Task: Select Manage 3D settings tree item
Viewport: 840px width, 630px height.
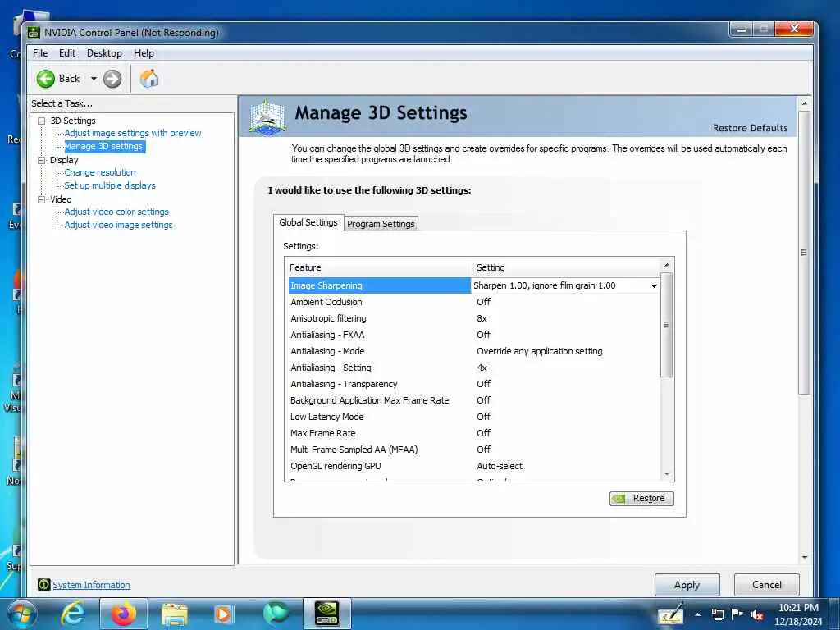Action: pos(104,146)
